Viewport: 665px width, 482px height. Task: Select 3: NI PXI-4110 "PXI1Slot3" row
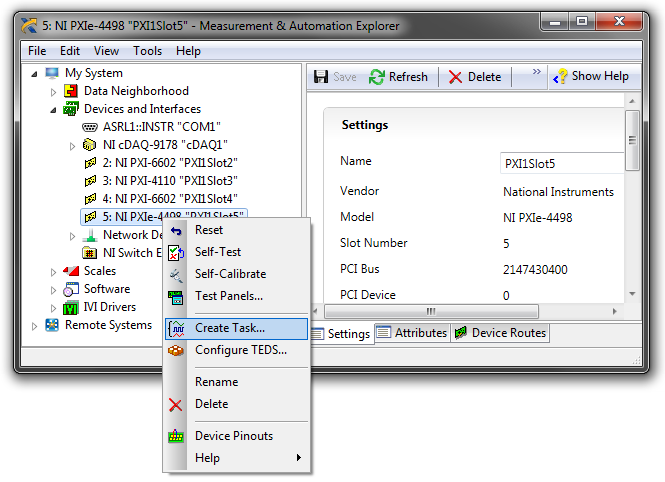pyautogui.click(x=170, y=181)
